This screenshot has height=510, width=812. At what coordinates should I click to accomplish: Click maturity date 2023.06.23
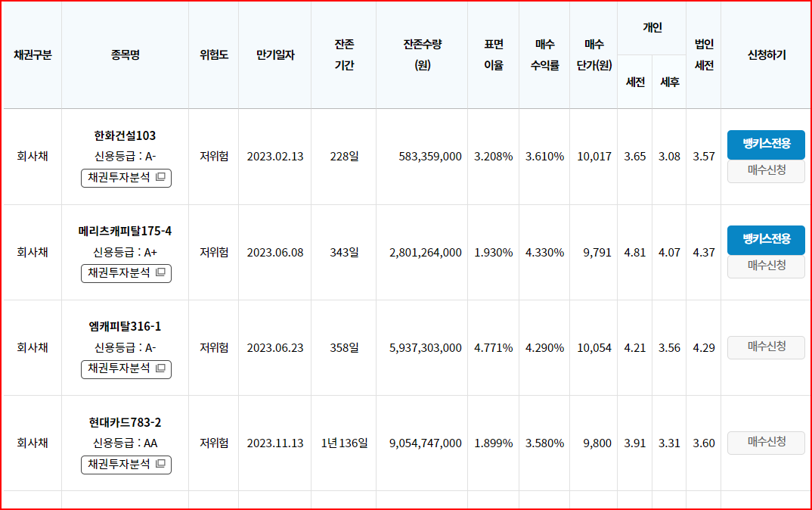(x=275, y=348)
